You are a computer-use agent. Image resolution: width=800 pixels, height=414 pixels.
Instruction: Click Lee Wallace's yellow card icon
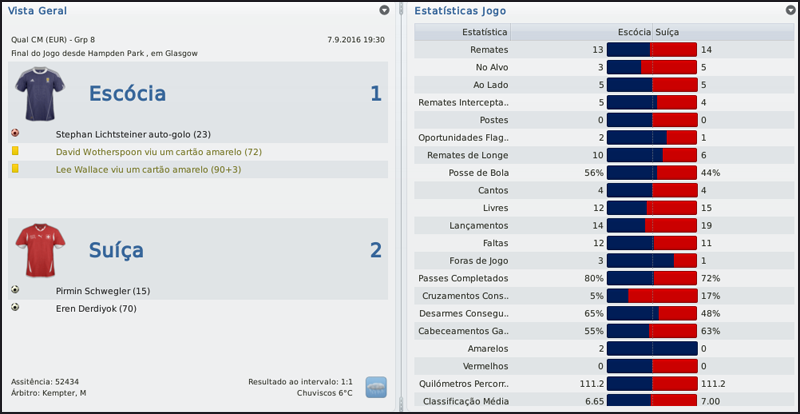coord(15,169)
